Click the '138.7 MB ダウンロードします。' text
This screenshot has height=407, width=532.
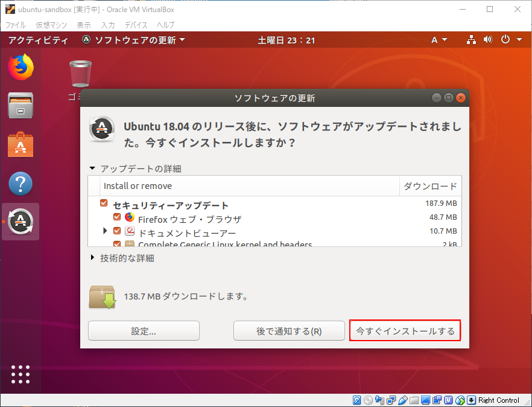(186, 296)
